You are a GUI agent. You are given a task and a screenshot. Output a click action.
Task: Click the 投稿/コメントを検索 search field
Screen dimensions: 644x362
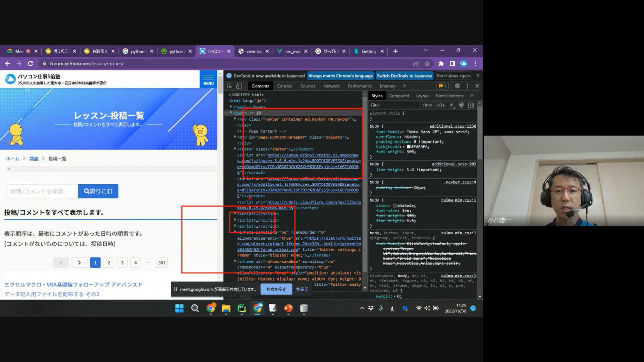pyautogui.click(x=42, y=191)
